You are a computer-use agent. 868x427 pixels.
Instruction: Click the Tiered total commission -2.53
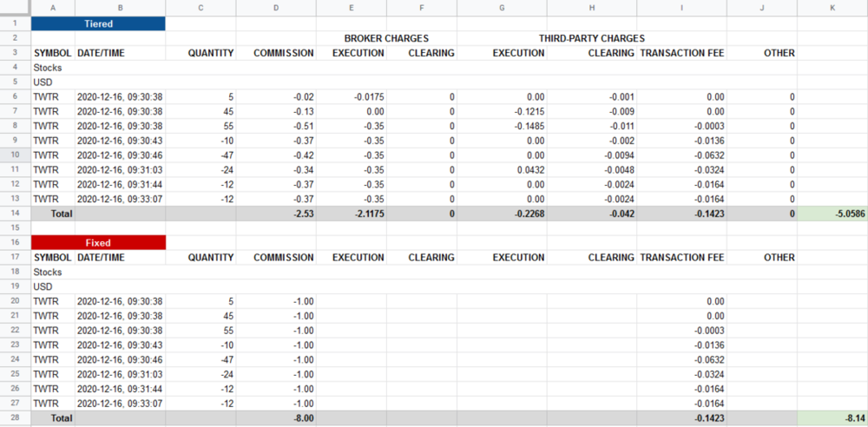pos(276,213)
